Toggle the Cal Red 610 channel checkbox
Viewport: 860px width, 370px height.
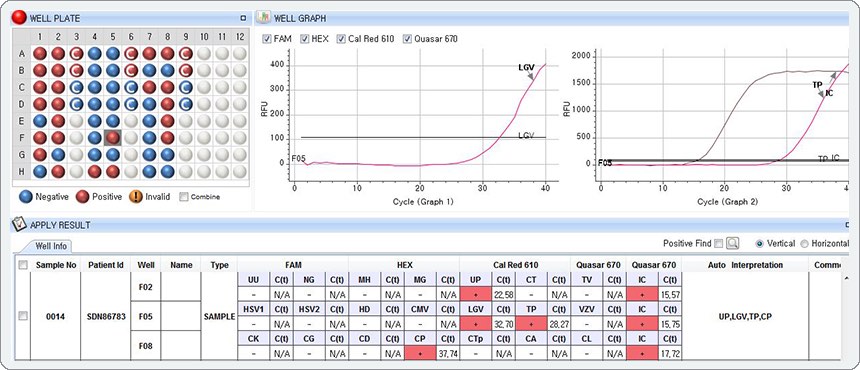pyautogui.click(x=341, y=39)
